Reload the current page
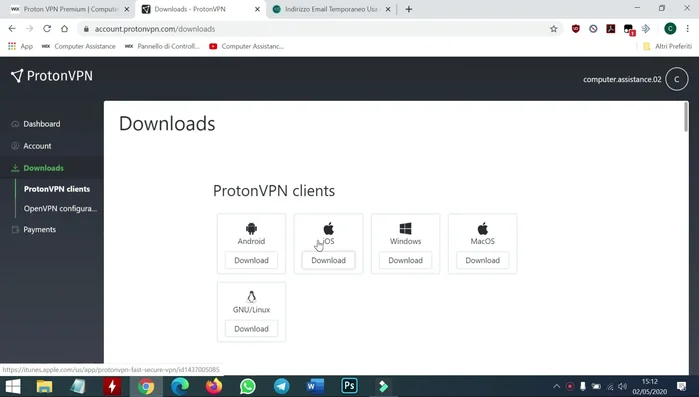The height and width of the screenshot is (397, 699). click(47, 29)
